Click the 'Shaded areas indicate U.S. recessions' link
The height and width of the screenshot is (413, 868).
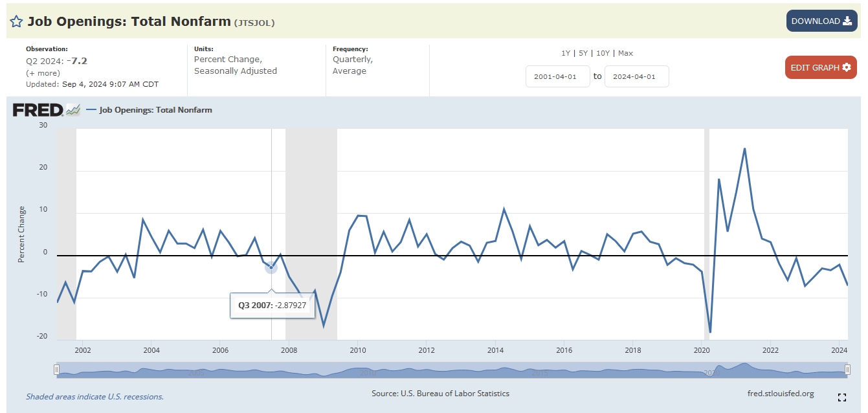(95, 396)
